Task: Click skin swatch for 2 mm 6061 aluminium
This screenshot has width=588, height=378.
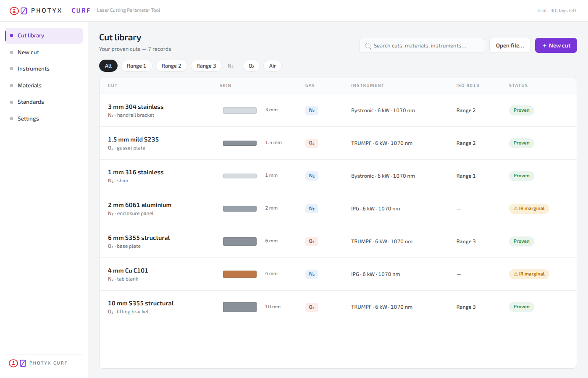Action: tap(240, 209)
